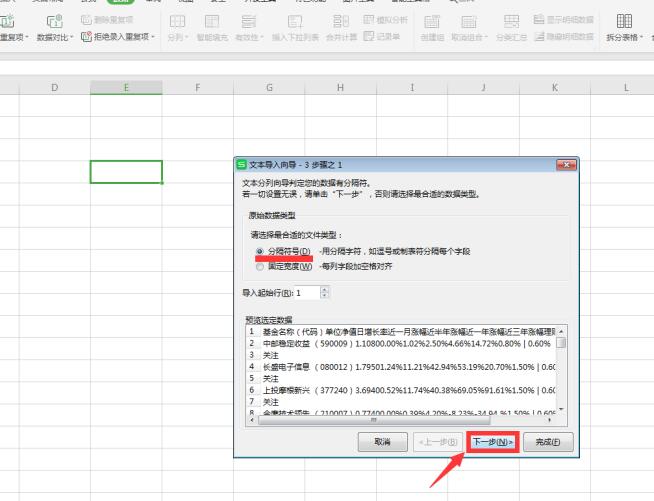Open the 拆分表格 dropdown arrow
654x501 pixels.
[x=641, y=37]
